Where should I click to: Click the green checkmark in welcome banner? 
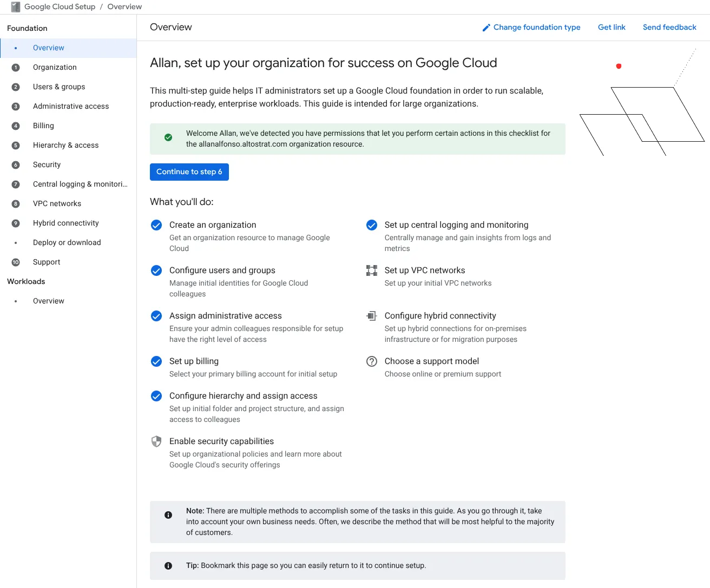click(168, 137)
